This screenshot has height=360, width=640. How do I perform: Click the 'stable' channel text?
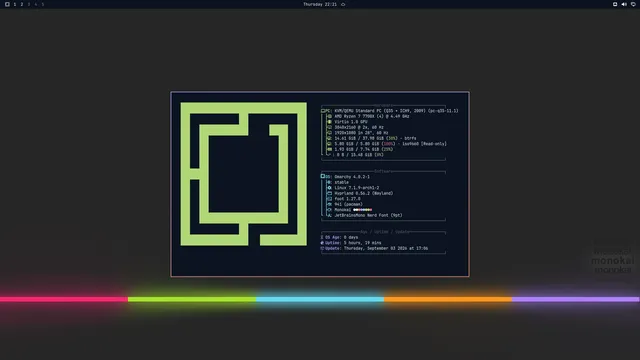[342, 182]
